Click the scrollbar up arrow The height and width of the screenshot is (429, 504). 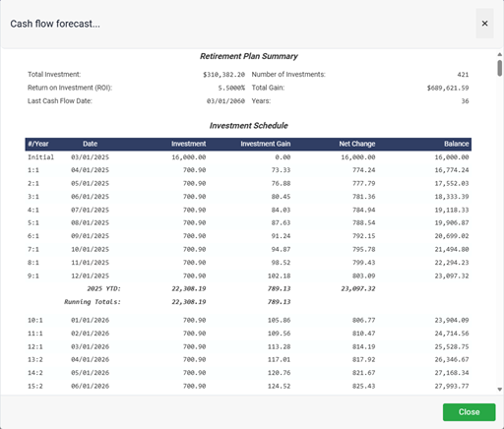click(499, 54)
